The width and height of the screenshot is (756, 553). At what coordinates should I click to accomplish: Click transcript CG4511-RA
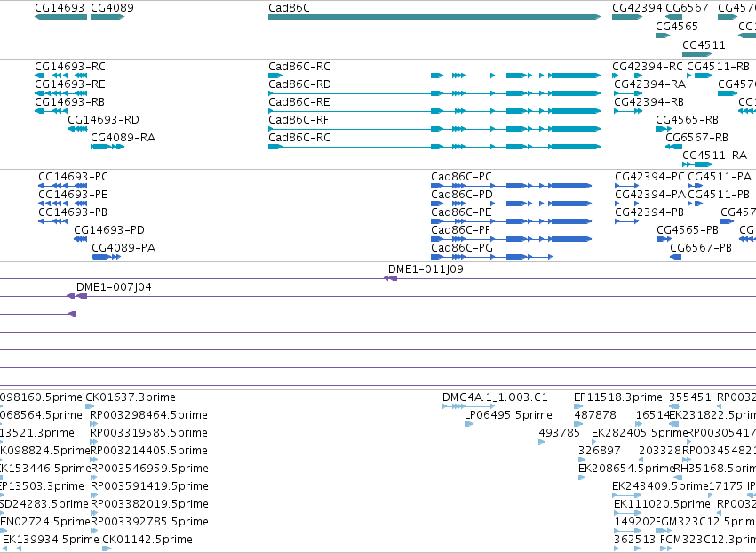click(697, 164)
